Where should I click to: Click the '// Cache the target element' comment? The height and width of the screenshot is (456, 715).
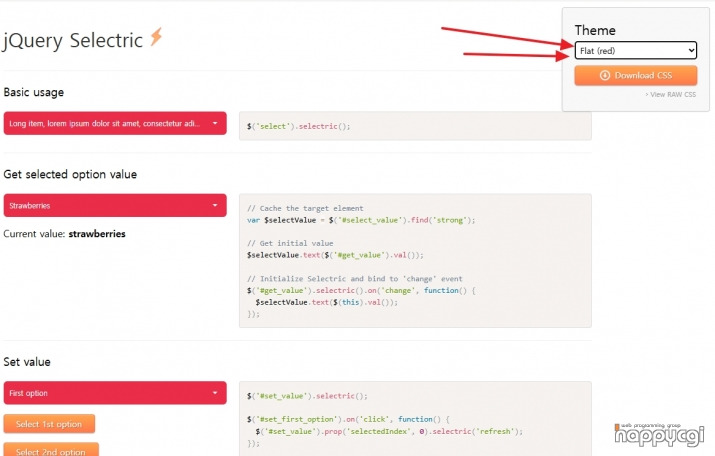click(305, 208)
